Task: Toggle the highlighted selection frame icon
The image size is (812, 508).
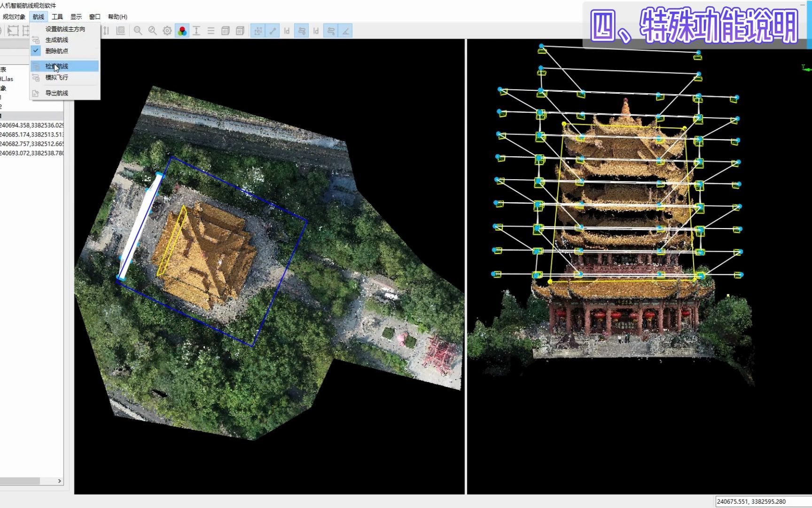Action: 258,31
